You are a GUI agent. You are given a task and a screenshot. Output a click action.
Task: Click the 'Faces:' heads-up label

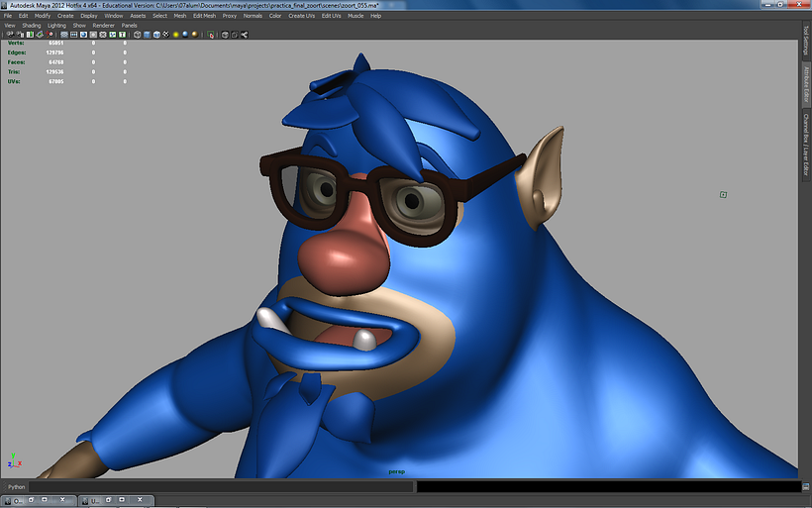(16, 62)
